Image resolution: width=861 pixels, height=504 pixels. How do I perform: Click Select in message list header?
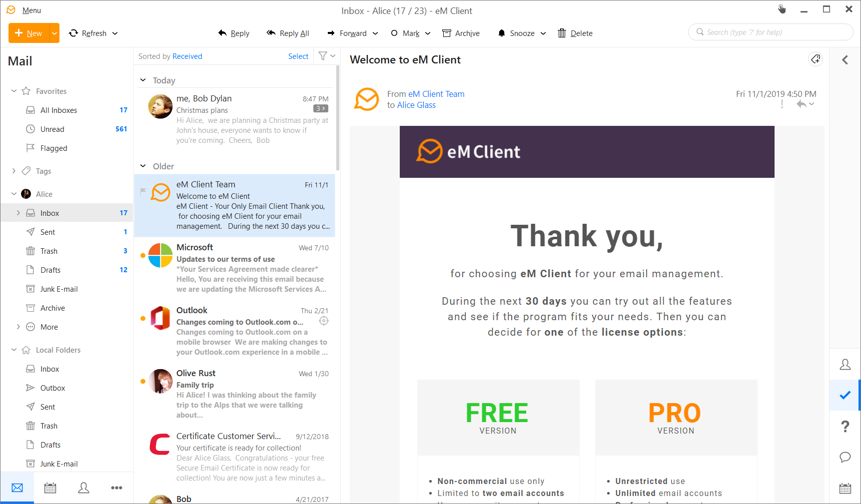point(298,56)
